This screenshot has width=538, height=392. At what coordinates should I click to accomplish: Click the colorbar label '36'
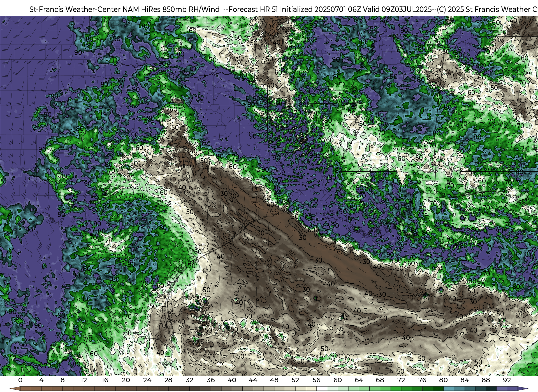pyautogui.click(x=211, y=380)
